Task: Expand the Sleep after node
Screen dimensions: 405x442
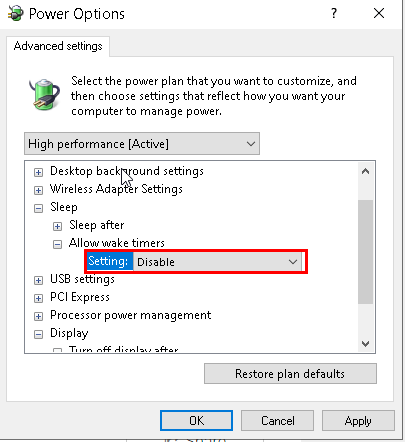Action: tap(57, 226)
